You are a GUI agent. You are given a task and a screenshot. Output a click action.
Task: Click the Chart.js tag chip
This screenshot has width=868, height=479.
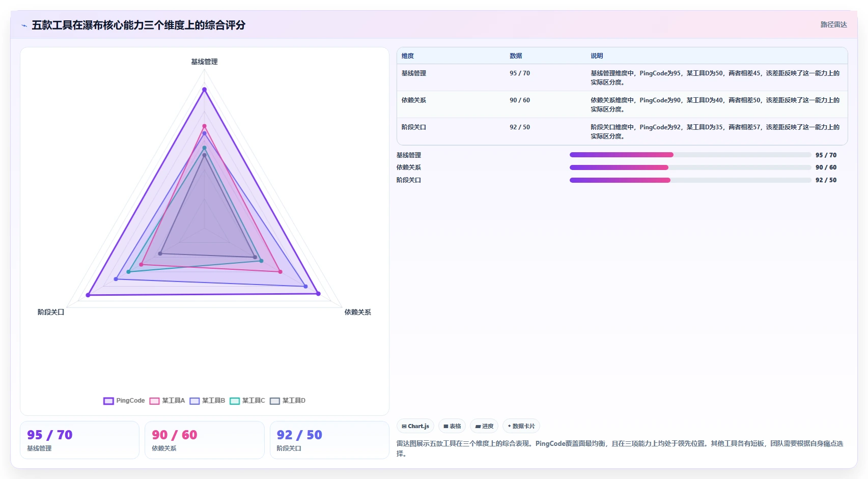tap(415, 426)
